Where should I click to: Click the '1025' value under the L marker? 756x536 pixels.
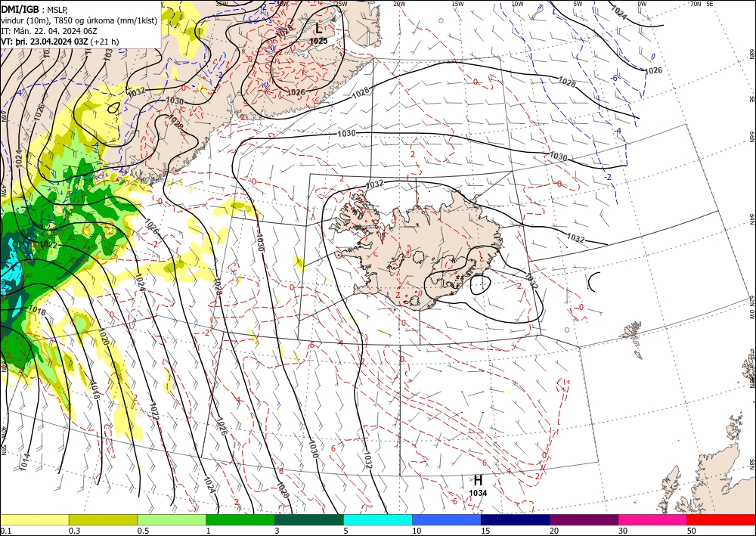tap(319, 41)
